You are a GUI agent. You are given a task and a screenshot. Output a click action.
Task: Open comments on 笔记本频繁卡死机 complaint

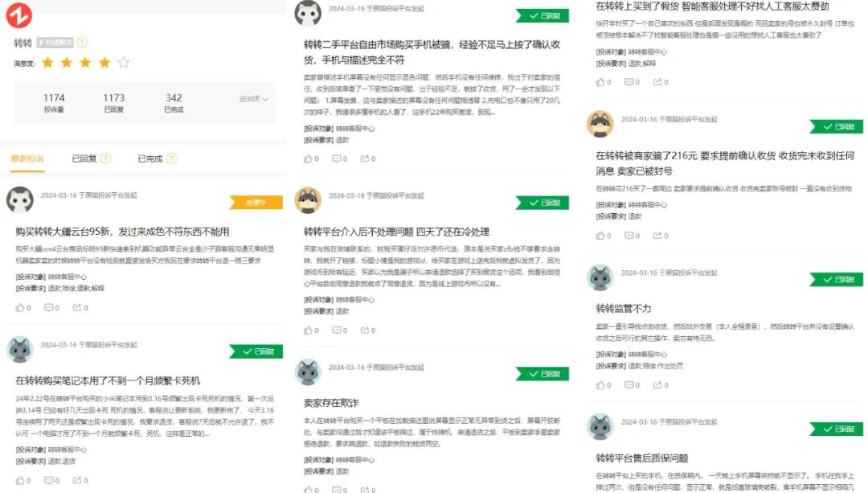[x=51, y=480]
